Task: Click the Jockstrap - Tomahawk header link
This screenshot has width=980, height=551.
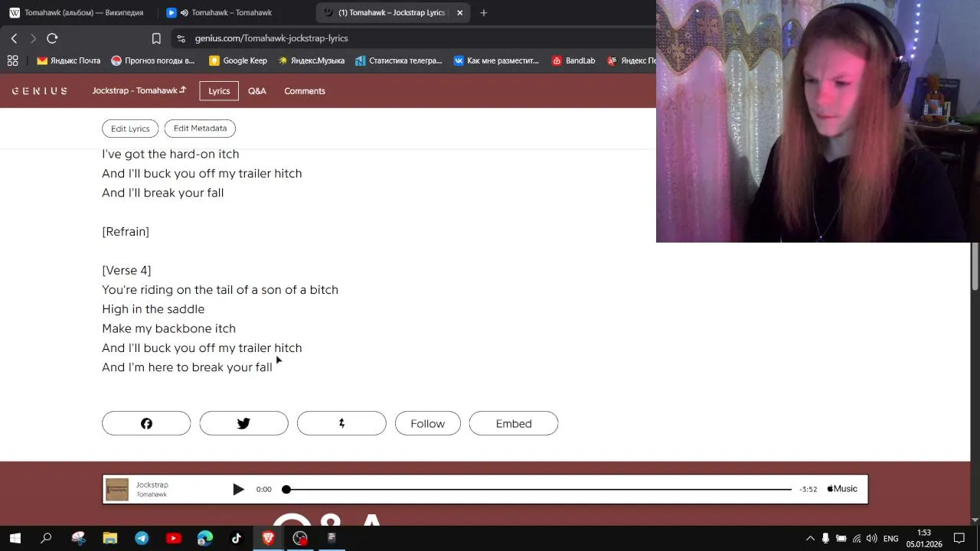Action: pyautogui.click(x=139, y=90)
